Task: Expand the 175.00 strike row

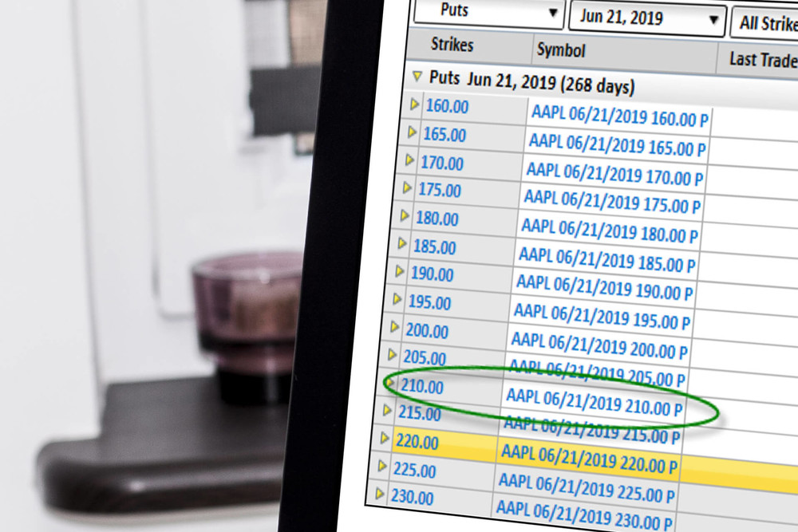Action: (x=407, y=188)
